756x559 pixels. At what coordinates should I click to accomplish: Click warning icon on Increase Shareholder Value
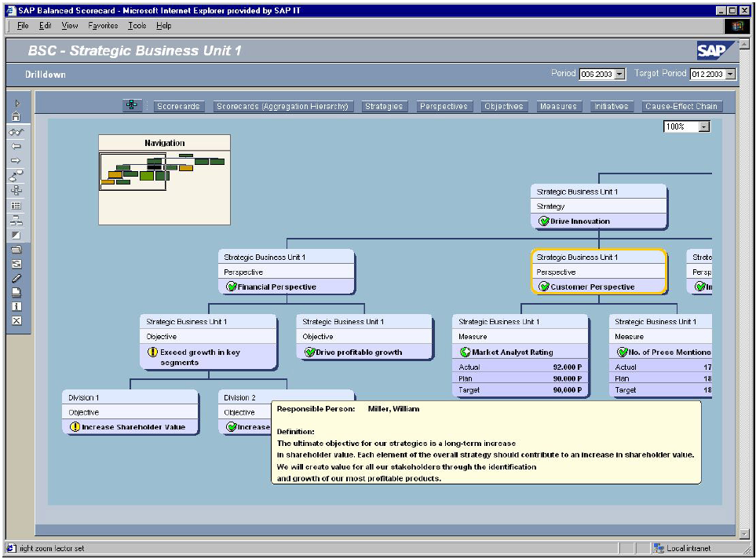(x=75, y=427)
